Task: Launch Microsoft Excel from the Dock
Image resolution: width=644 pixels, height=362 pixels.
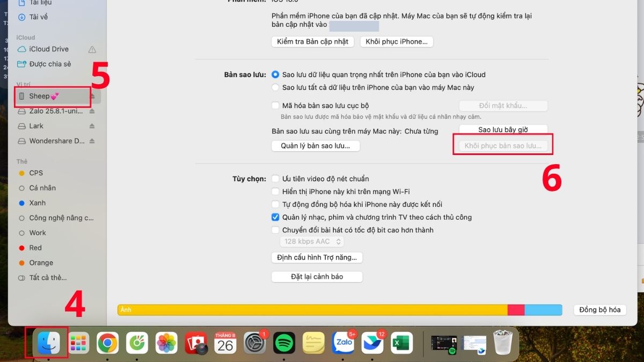Action: tap(401, 343)
